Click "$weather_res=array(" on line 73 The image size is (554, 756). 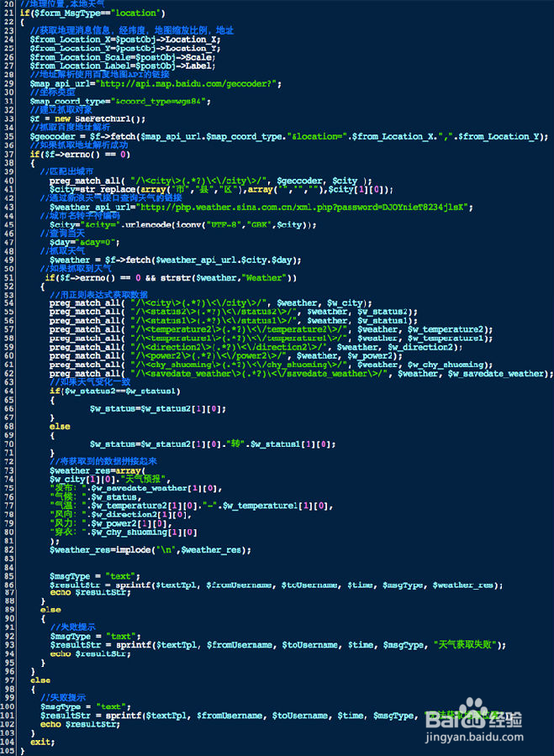98,470
